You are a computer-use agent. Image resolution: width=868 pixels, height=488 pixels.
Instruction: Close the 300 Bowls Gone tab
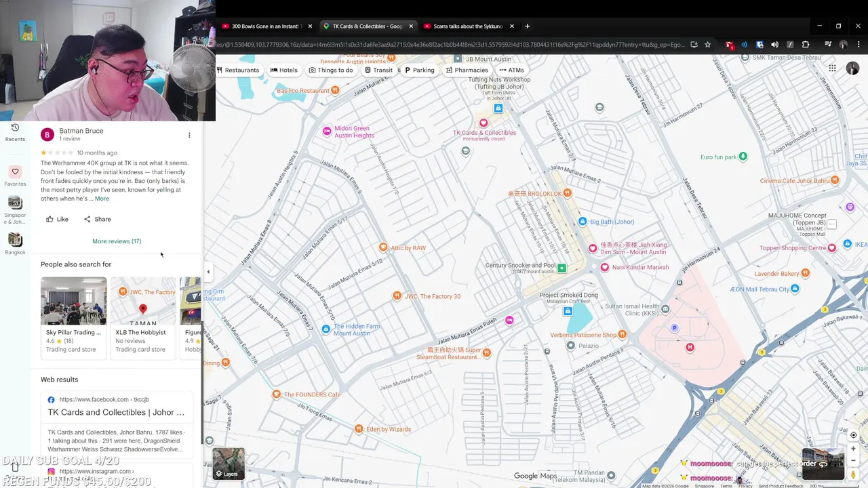pyautogui.click(x=310, y=26)
